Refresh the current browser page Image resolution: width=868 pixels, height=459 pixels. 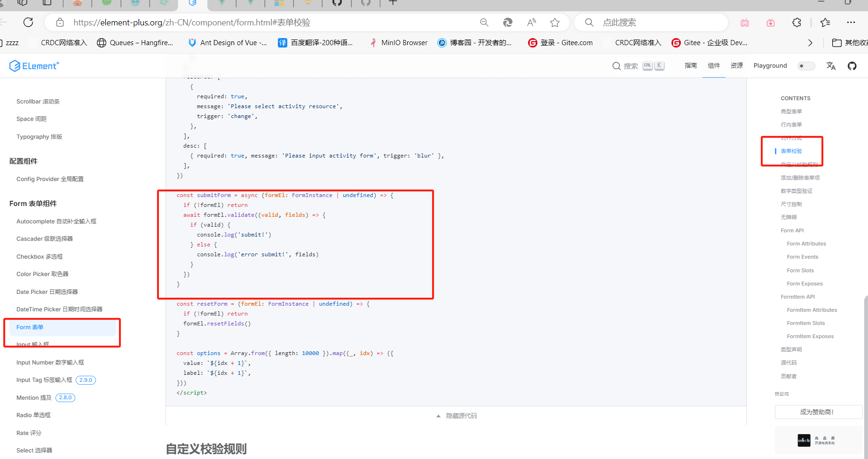pyautogui.click(x=28, y=22)
